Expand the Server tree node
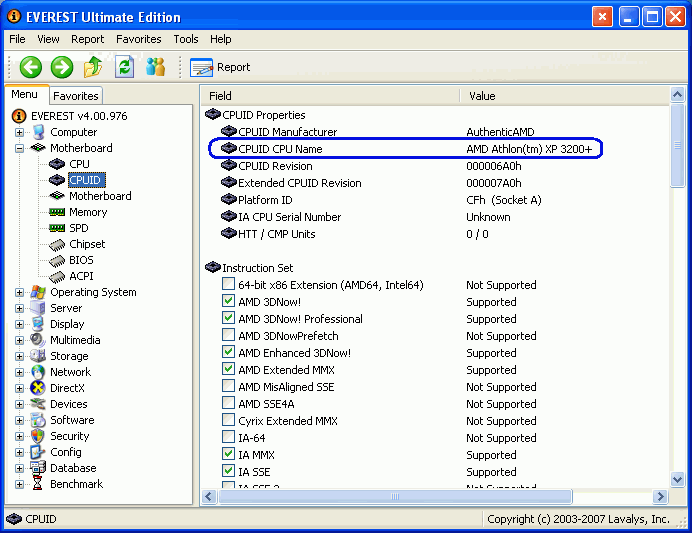692x533 pixels. click(x=19, y=308)
